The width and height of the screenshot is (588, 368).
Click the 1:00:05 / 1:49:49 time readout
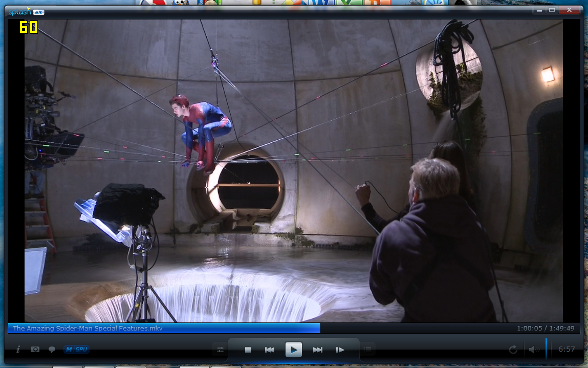click(x=546, y=328)
